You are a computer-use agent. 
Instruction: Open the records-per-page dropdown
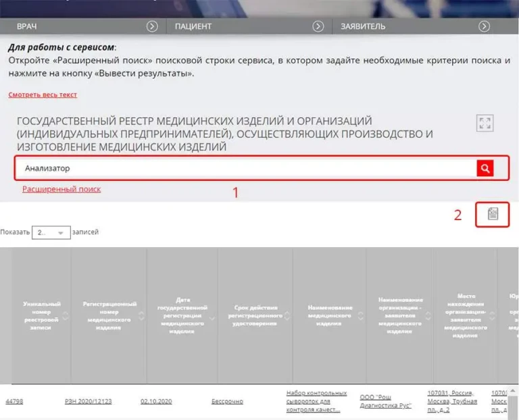click(51, 232)
